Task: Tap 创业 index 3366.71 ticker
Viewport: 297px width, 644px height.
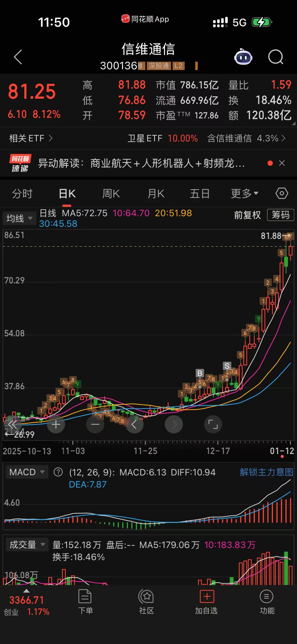Action: pyautogui.click(x=26, y=606)
